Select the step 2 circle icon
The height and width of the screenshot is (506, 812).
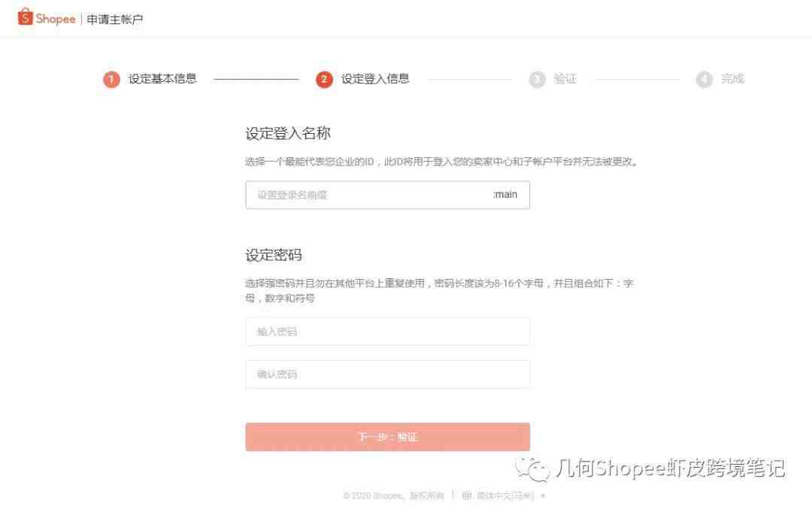point(324,79)
